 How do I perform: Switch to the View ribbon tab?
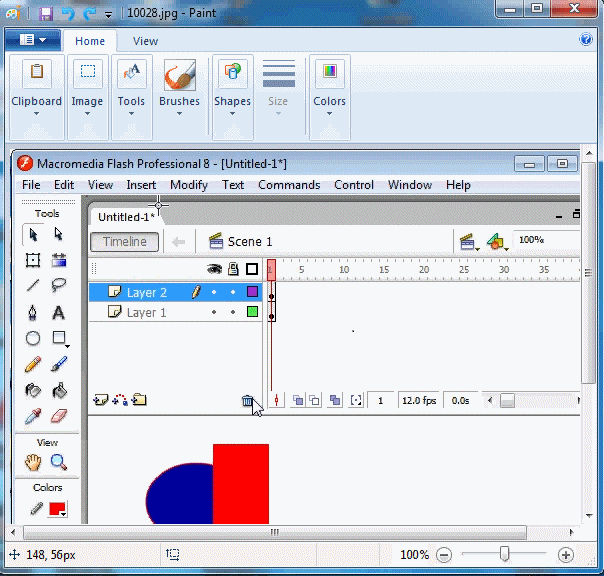click(146, 41)
